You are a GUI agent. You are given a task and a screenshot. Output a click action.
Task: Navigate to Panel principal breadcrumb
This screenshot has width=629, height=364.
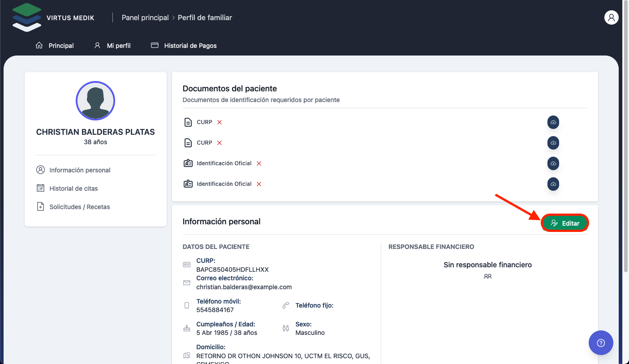tap(145, 18)
